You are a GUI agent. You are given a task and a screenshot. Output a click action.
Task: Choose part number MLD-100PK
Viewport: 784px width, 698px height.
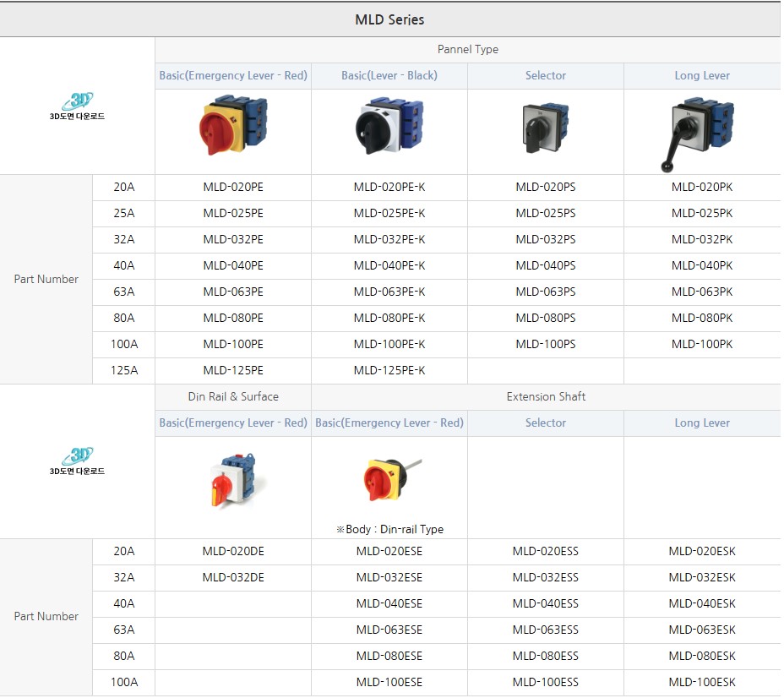point(702,345)
